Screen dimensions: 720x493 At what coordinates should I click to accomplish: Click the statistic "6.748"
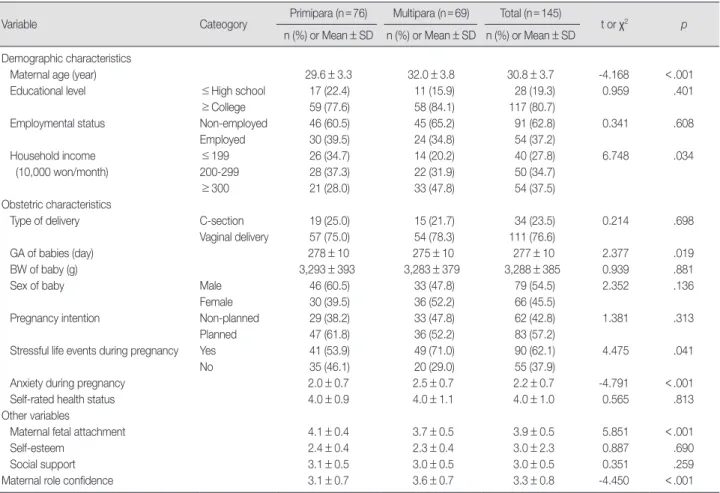[x=615, y=156]
